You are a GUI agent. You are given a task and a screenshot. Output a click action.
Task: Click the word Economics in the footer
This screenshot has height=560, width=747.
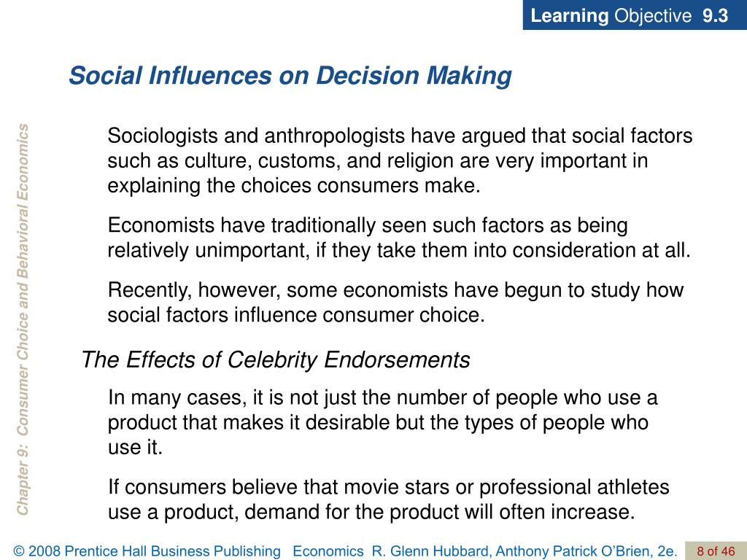click(x=328, y=551)
